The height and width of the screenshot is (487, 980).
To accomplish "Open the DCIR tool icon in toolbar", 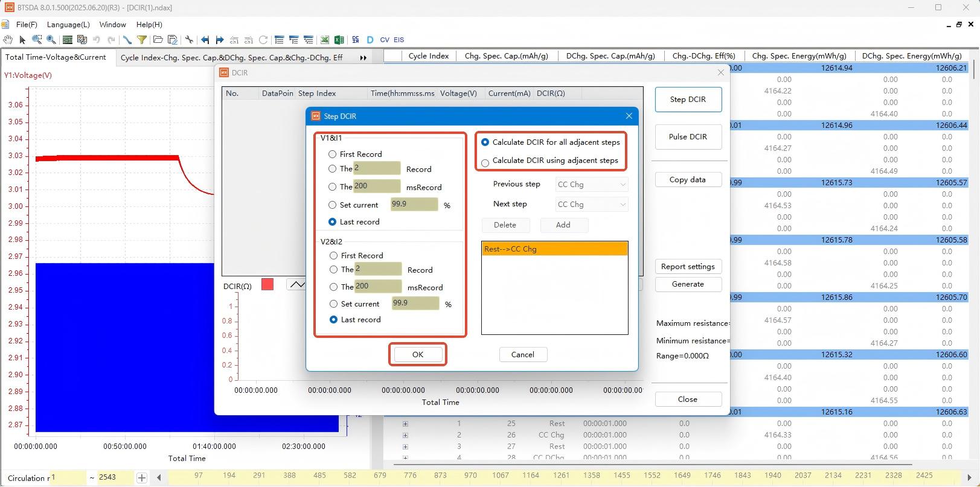I will coord(356,40).
